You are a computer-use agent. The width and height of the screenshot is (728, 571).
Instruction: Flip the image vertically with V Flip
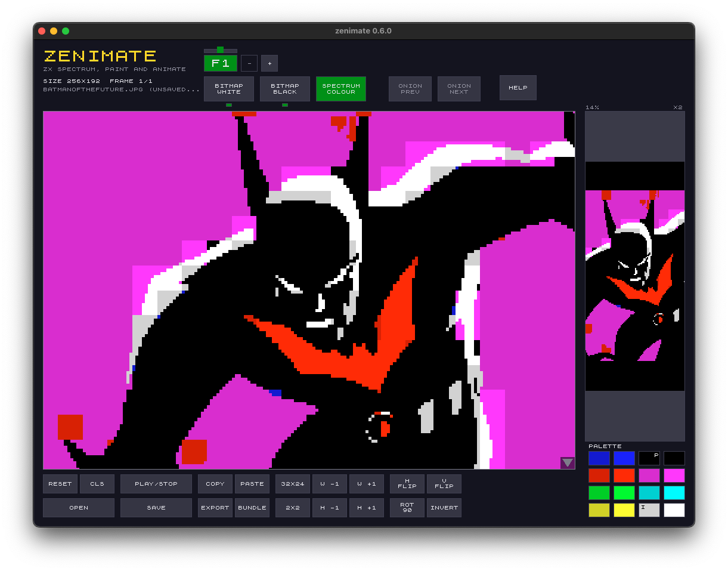pyautogui.click(x=444, y=484)
